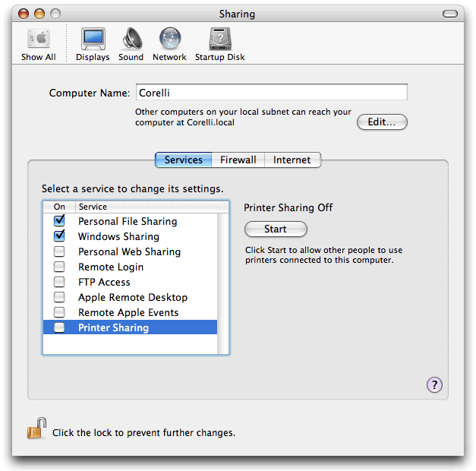
Task: Uncheck the Personal File Sharing checkbox
Action: click(59, 221)
